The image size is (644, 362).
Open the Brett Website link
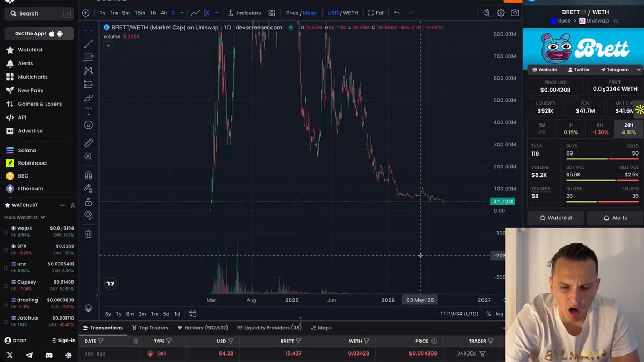click(x=545, y=70)
